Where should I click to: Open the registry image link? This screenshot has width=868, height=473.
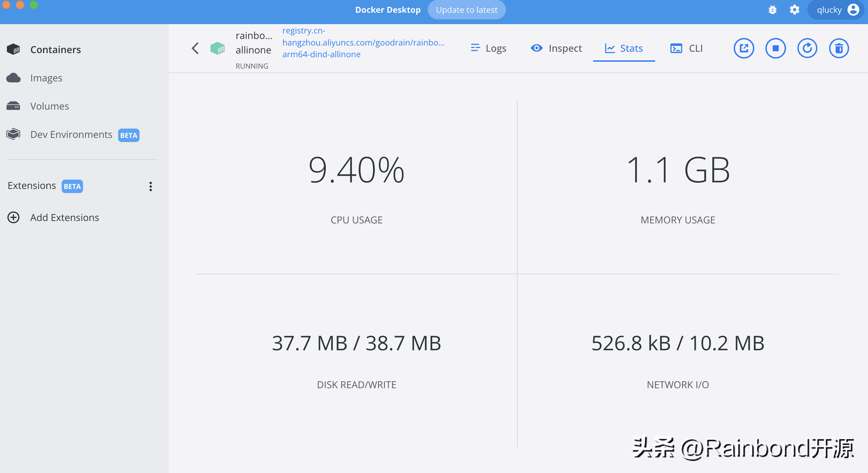click(x=363, y=42)
